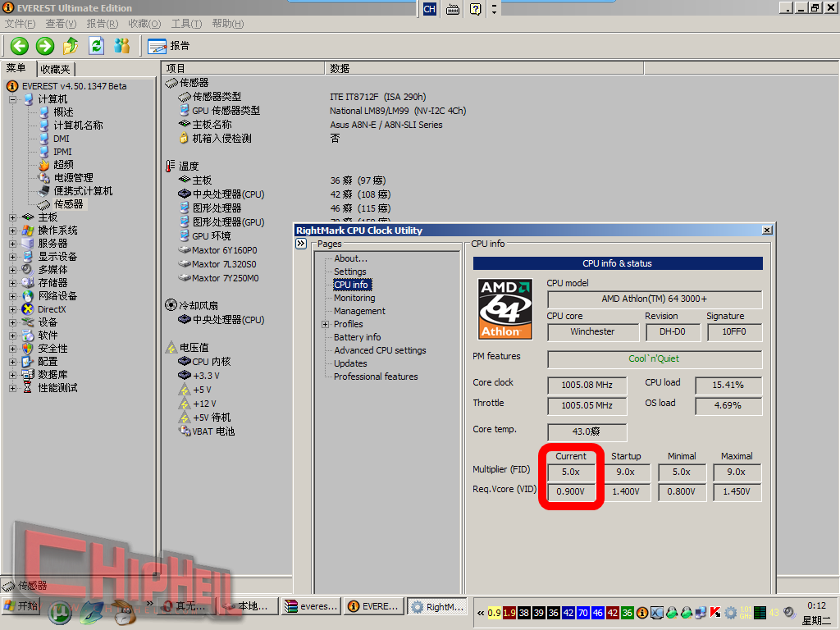
Task: Open the Management page in RightMark
Action: pyautogui.click(x=359, y=311)
